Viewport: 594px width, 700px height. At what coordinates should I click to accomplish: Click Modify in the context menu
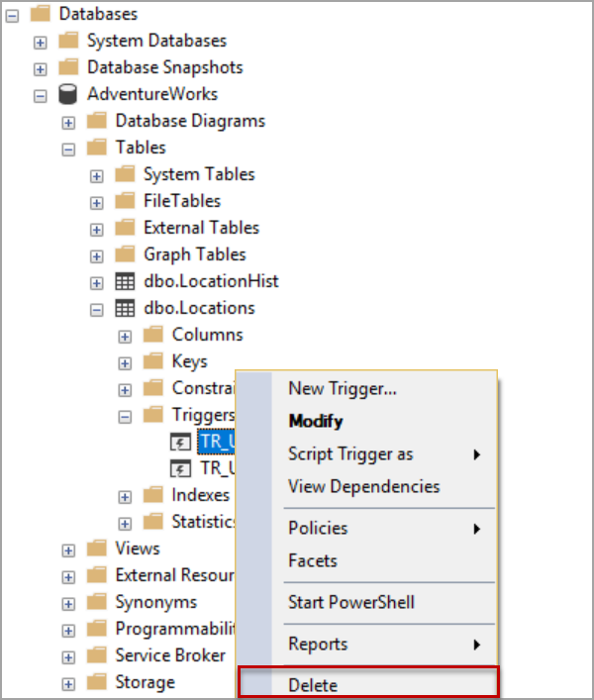[x=315, y=422]
